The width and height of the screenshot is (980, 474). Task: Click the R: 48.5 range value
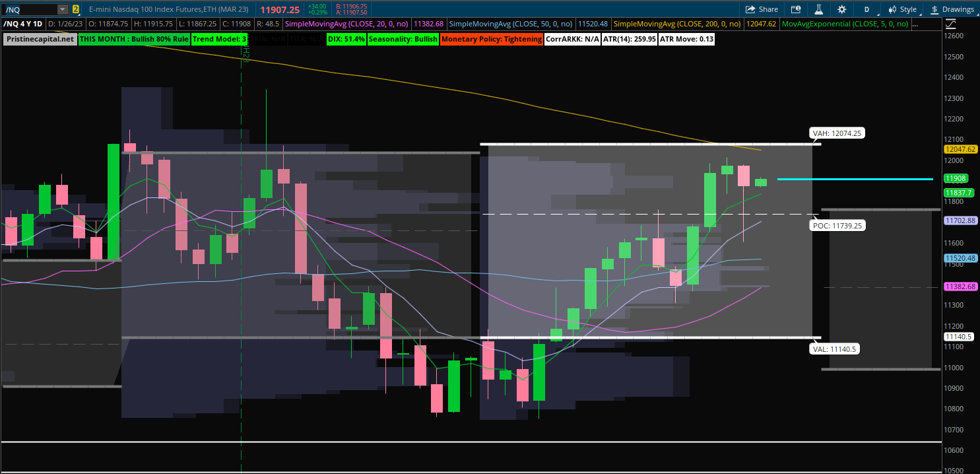point(268,24)
